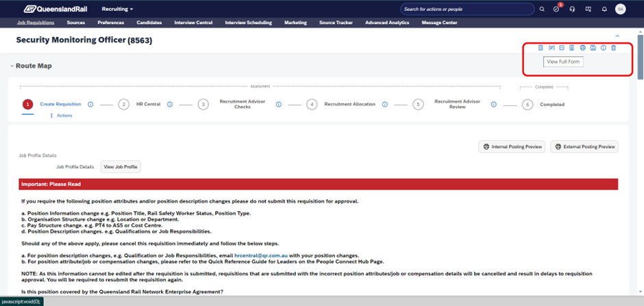The width and height of the screenshot is (644, 306).
Task: Select route step circle 1
Action: pyautogui.click(x=27, y=105)
